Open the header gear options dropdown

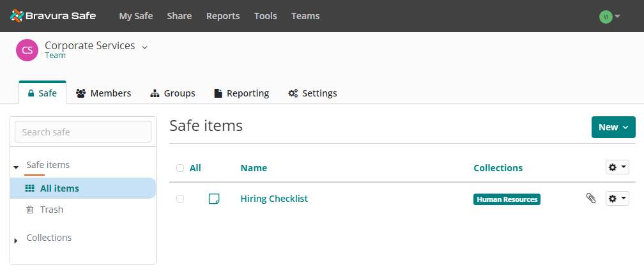617,167
